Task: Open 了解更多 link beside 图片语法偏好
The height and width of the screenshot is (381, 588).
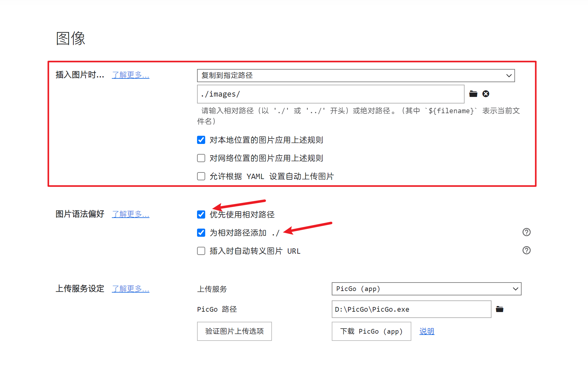Action: [131, 214]
